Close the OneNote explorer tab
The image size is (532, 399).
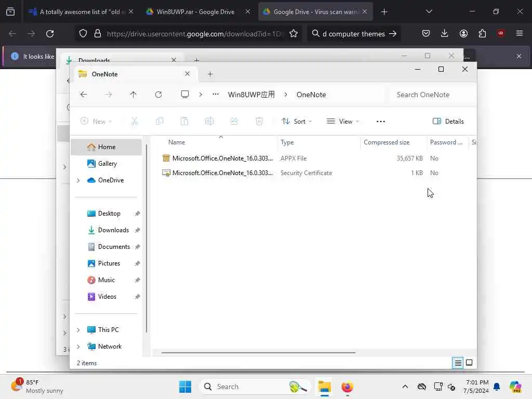tap(187, 74)
